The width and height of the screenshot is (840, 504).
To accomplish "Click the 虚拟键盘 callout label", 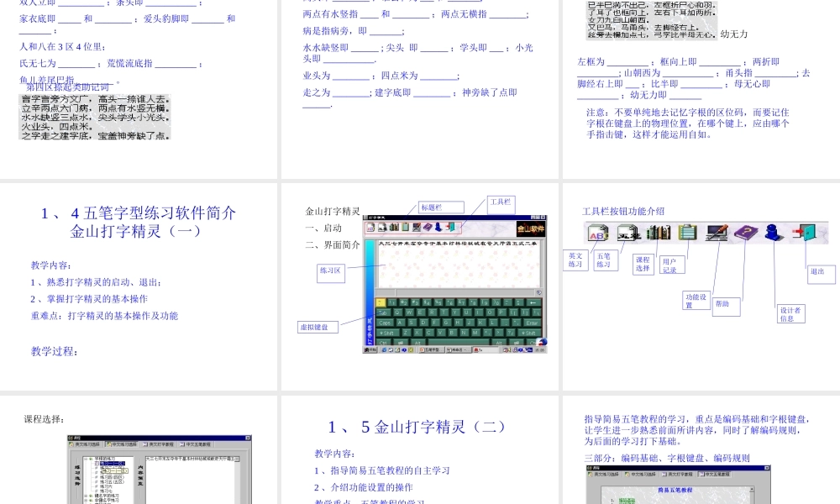I will coord(318,327).
